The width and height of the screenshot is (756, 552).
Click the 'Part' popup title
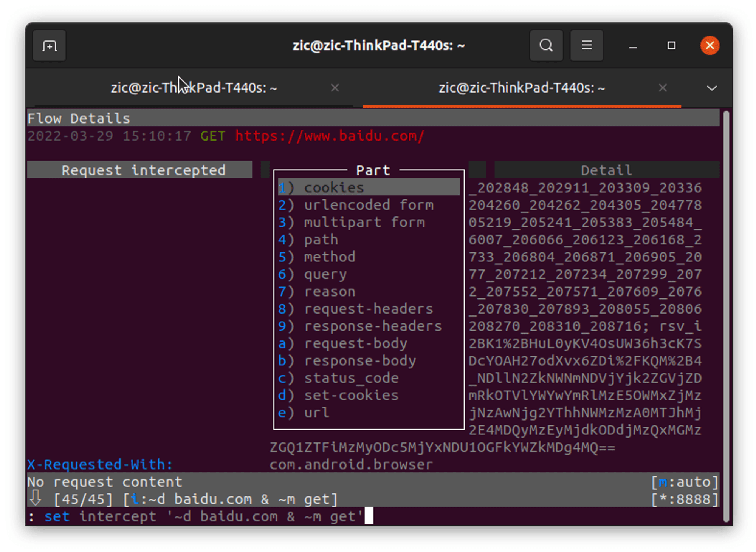pyautogui.click(x=373, y=170)
